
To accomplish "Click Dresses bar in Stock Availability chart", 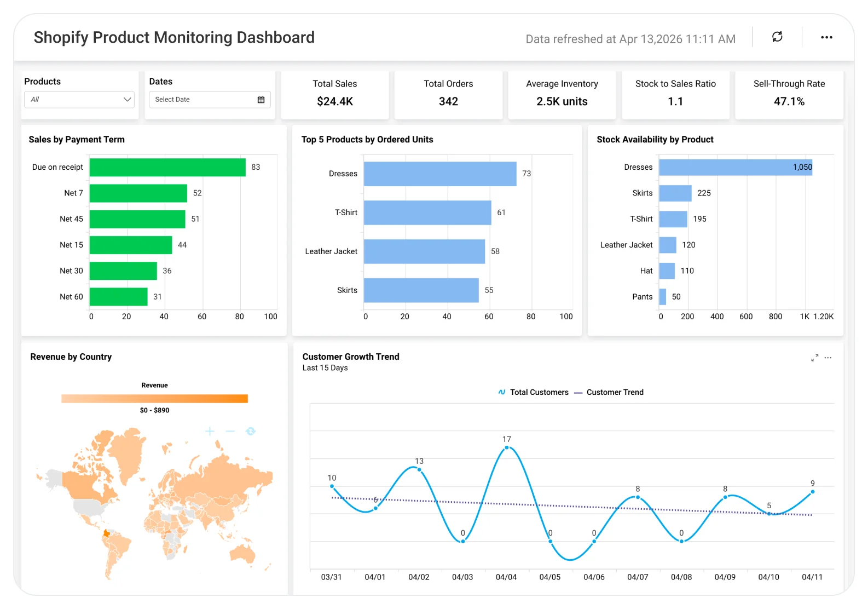I will pyautogui.click(x=736, y=167).
